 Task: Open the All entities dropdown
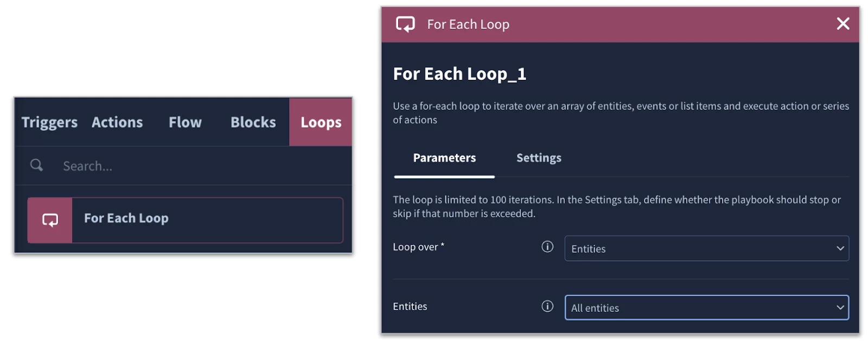point(706,307)
